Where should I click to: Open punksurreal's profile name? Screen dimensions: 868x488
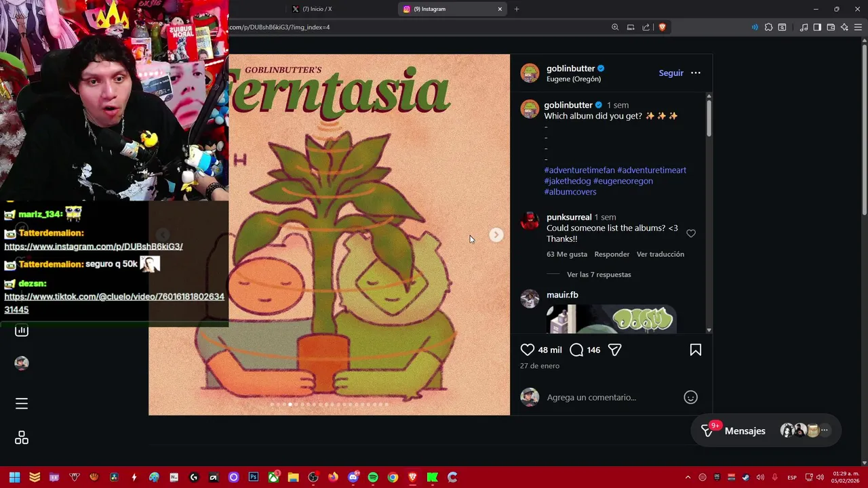(569, 218)
